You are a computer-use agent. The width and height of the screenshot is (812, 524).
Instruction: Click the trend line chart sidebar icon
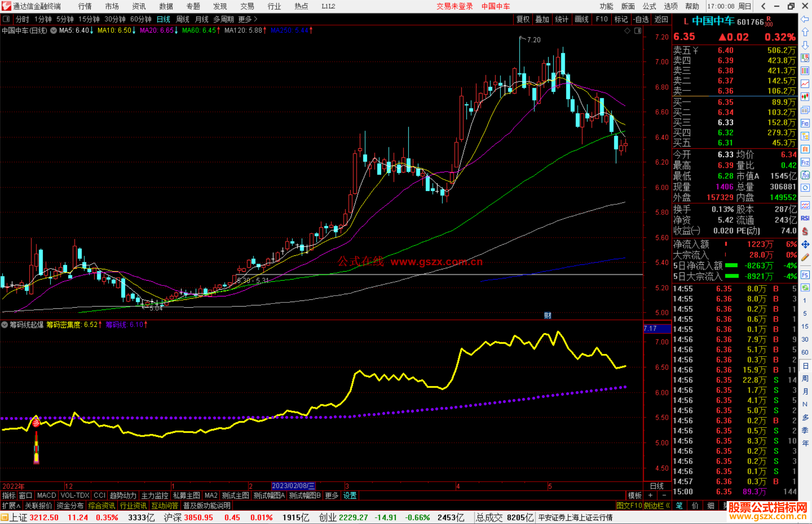[805, 83]
